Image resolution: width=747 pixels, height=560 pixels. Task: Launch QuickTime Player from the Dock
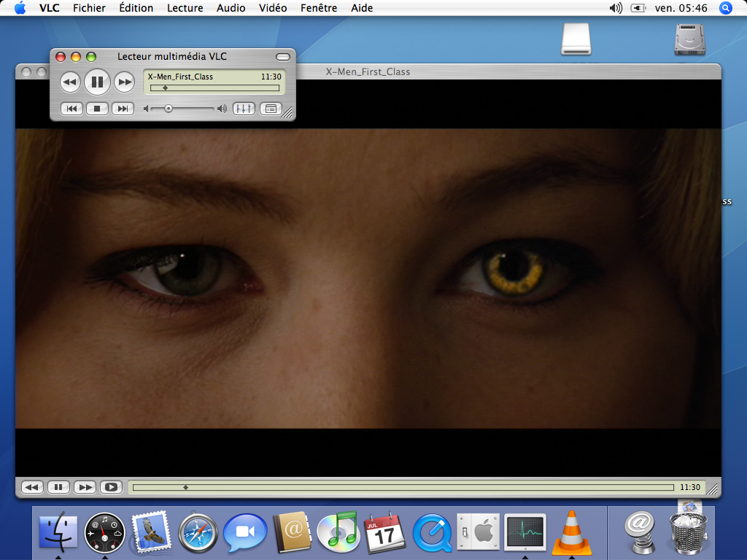coord(432,533)
